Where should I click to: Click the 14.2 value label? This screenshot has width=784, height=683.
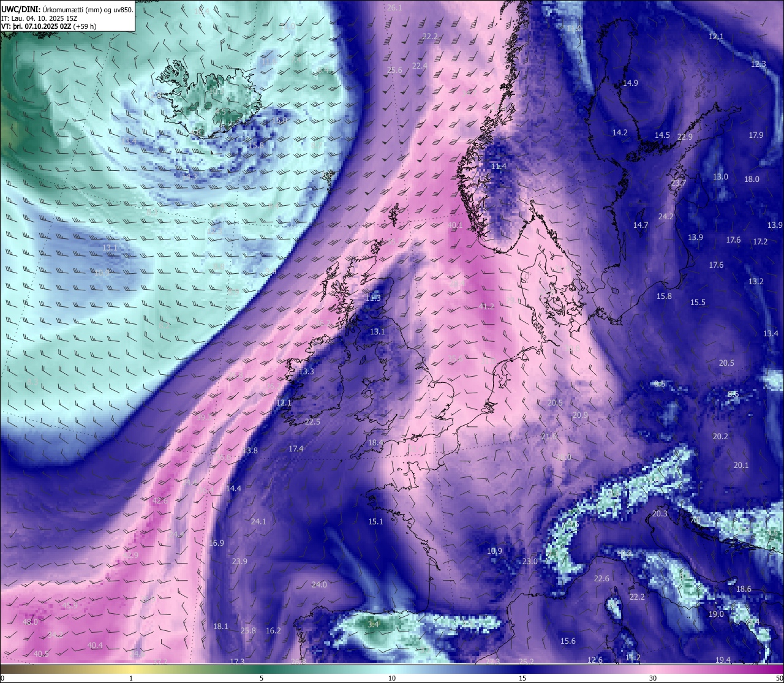tap(620, 133)
